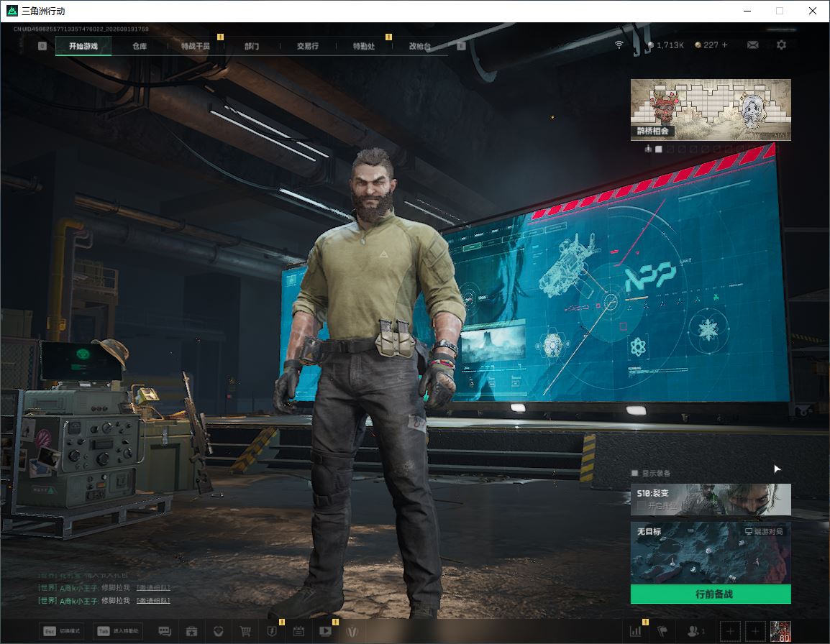Viewport: 830px width, 644px height.
Task: Open the flags icon in bottom bar
Action: 662,631
